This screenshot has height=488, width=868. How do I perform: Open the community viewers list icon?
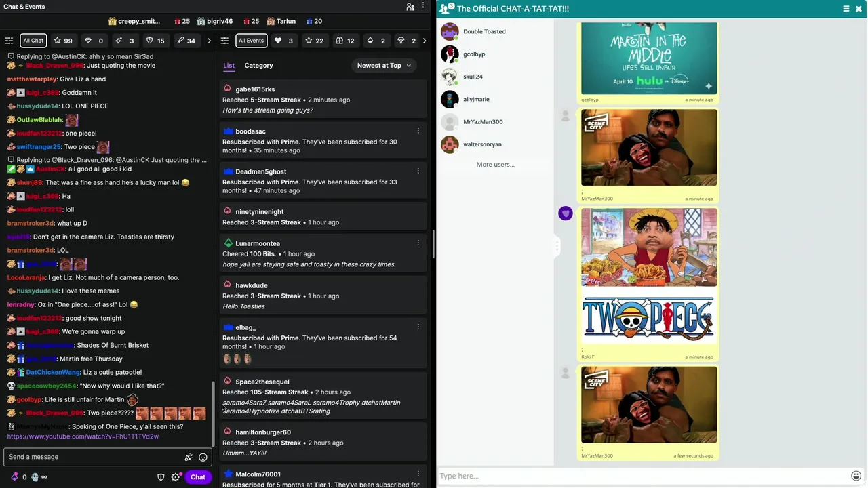coord(410,7)
